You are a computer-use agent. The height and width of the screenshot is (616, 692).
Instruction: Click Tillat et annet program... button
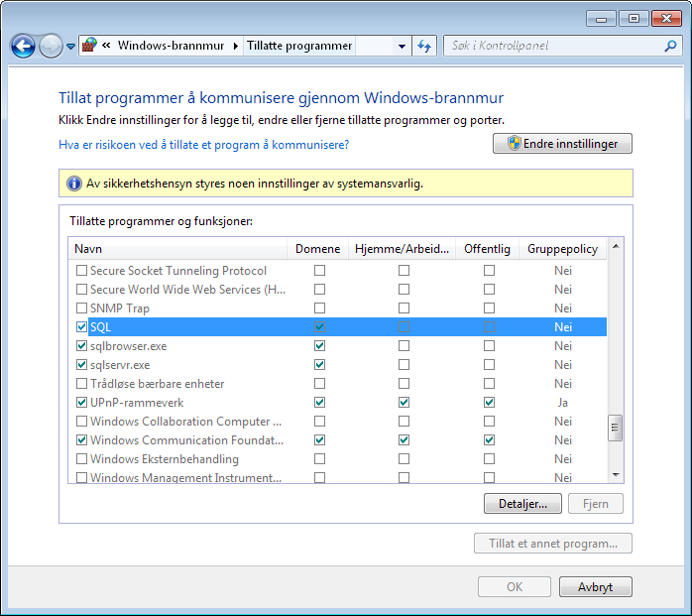(x=553, y=544)
